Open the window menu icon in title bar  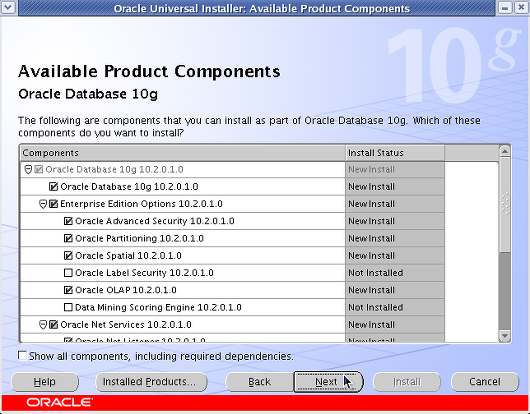(x=8, y=8)
